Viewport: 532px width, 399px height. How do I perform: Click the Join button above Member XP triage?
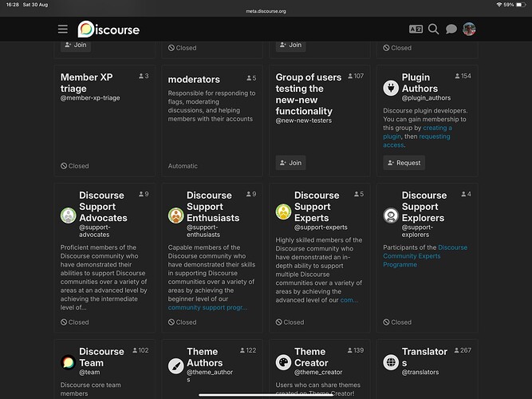pyautogui.click(x=76, y=45)
